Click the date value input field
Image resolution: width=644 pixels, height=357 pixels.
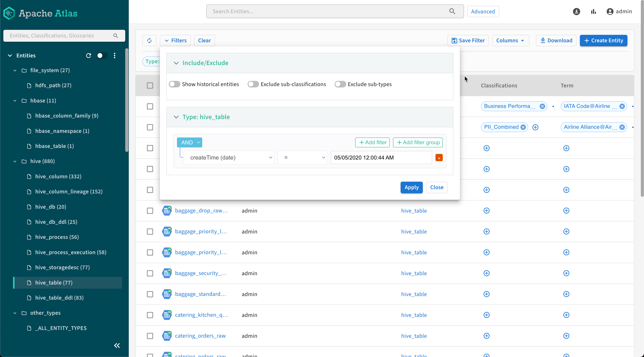point(381,158)
